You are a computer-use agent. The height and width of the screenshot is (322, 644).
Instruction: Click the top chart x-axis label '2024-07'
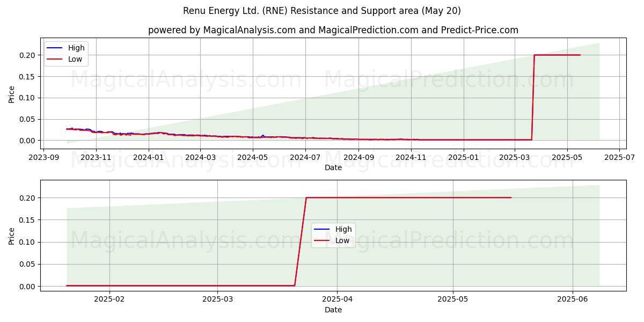pyautogui.click(x=305, y=157)
